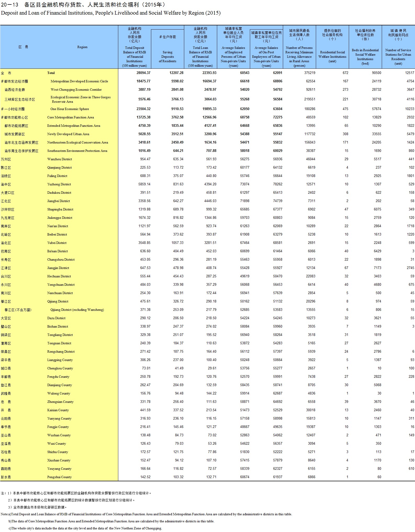Image resolution: width=415 pixels, height=532 pixels.
Task: Click note c) about whole city's data
Action: [x=85, y=528]
